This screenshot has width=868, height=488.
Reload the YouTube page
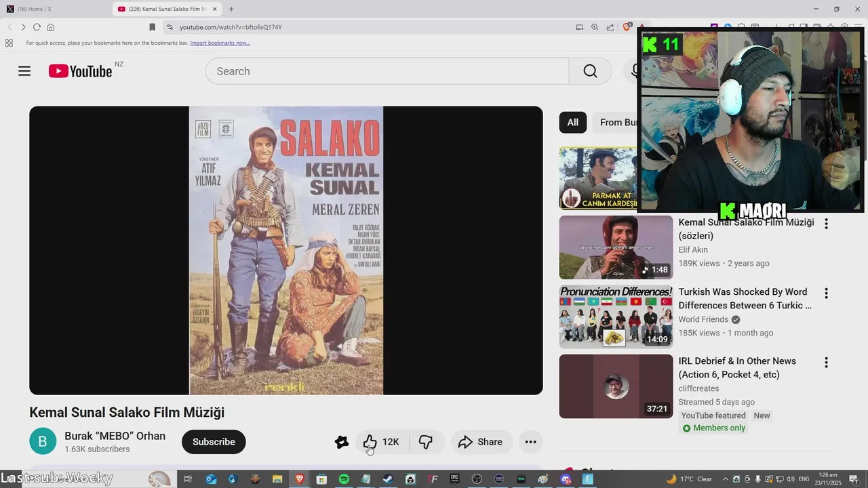37,27
